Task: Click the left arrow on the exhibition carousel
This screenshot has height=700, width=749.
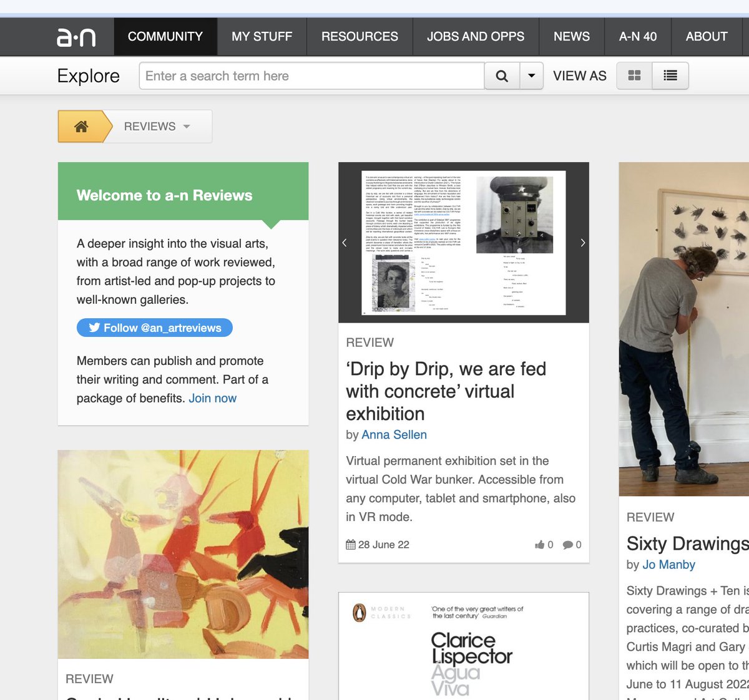Action: 345,242
